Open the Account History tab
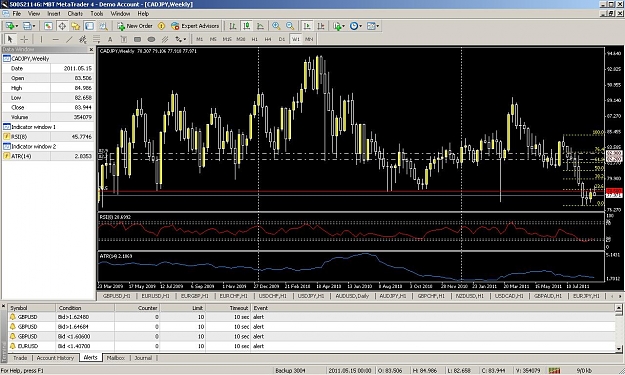The image size is (625, 375). click(55, 358)
